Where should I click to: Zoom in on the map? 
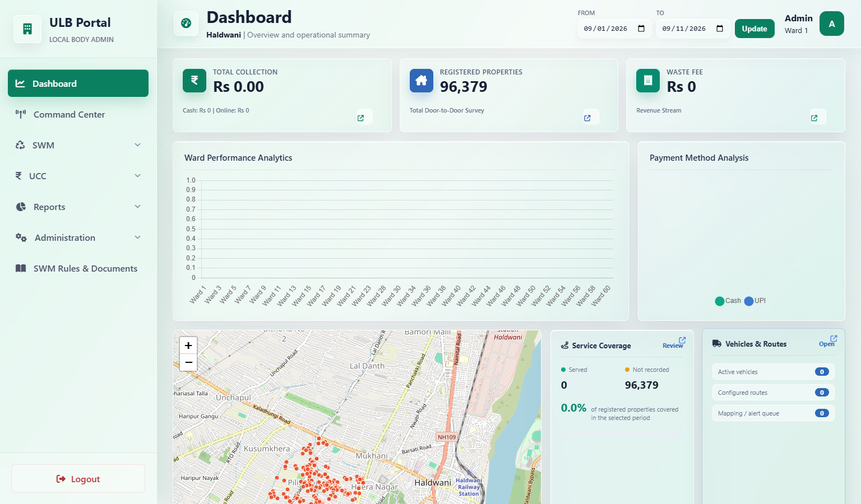click(188, 346)
